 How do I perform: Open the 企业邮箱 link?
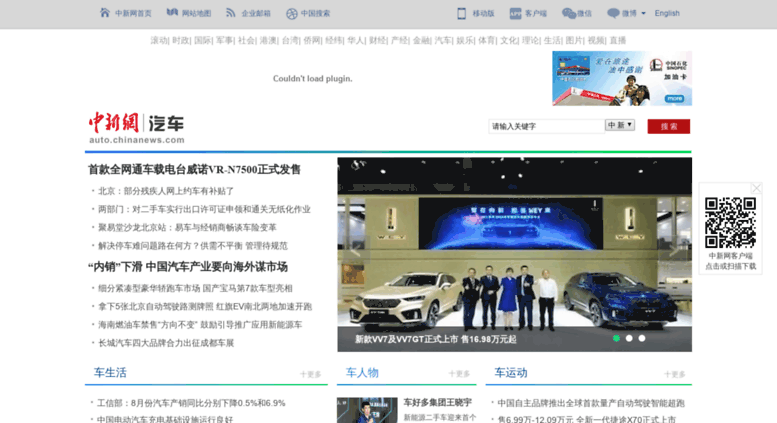(256, 13)
